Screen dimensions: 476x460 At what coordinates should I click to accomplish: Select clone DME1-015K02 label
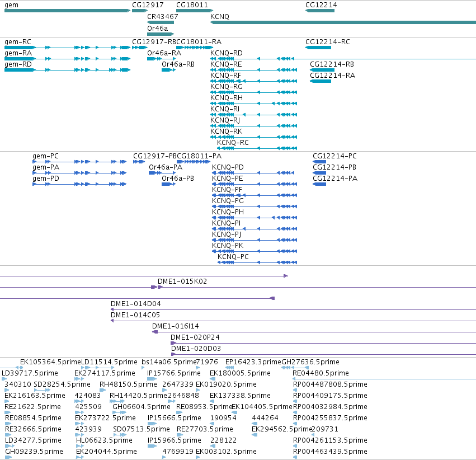tap(182, 281)
